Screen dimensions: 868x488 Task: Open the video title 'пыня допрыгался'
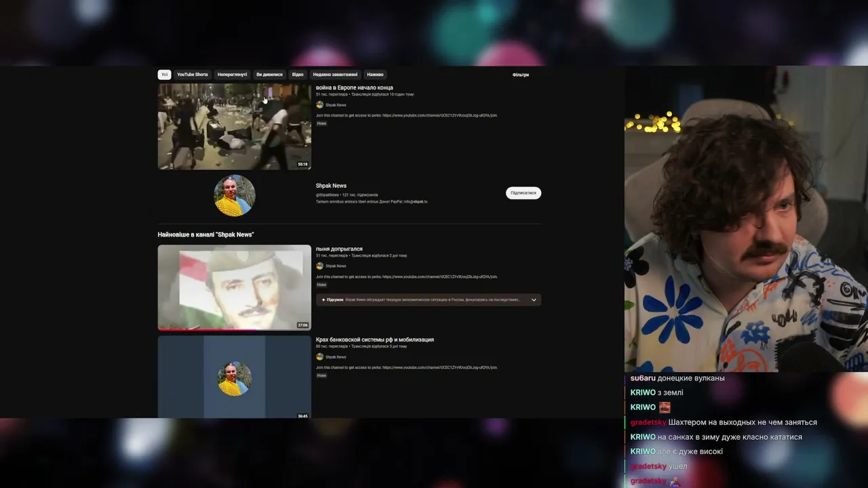coord(339,249)
